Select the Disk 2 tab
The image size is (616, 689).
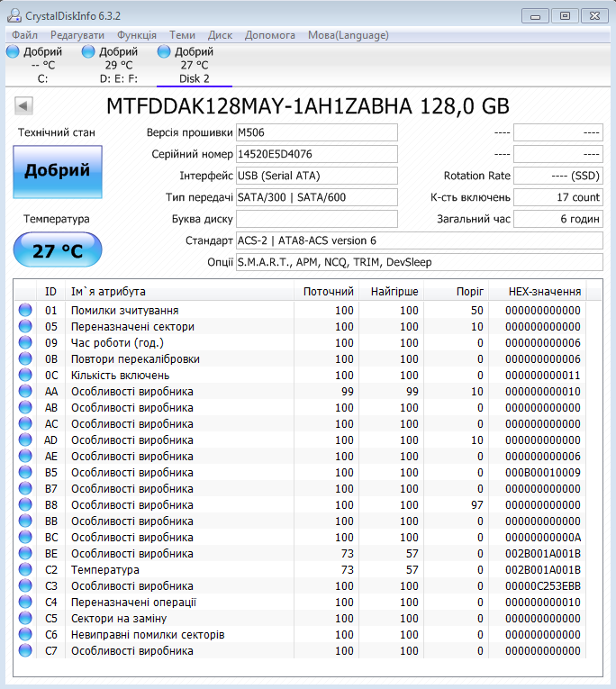[x=195, y=65]
